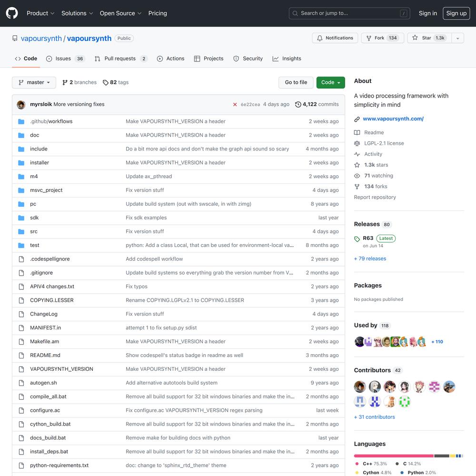Switch to the Issues tab

[x=65, y=59]
